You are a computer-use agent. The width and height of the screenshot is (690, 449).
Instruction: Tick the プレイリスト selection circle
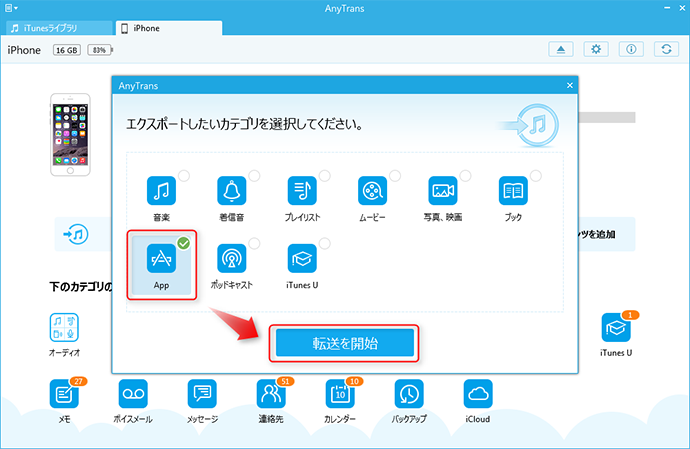325,176
